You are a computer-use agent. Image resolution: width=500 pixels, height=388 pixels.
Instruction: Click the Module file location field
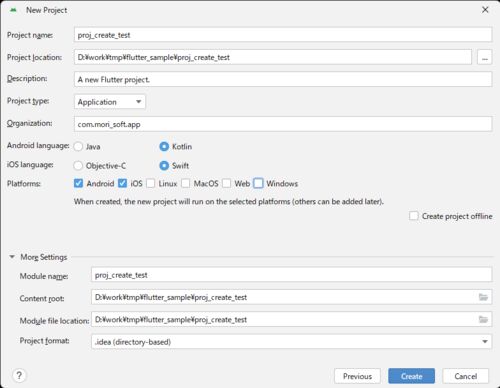click(291, 319)
